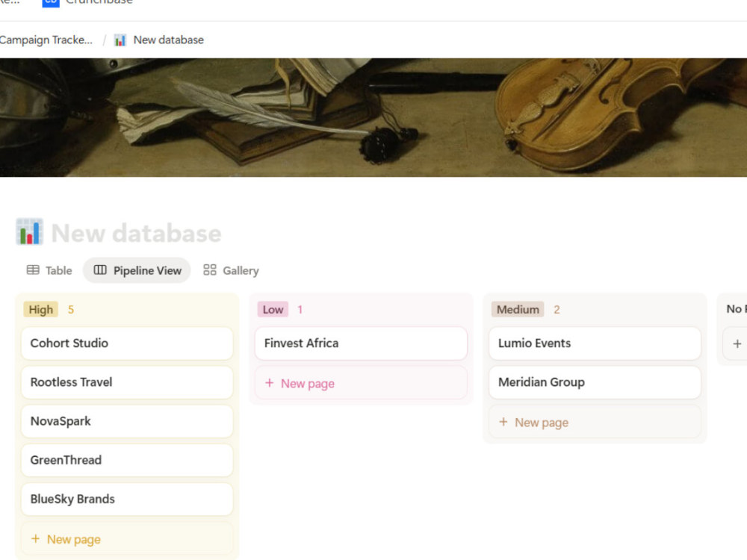This screenshot has height=560, width=747.
Task: Select the Pipeline View tab
Action: tap(137, 270)
